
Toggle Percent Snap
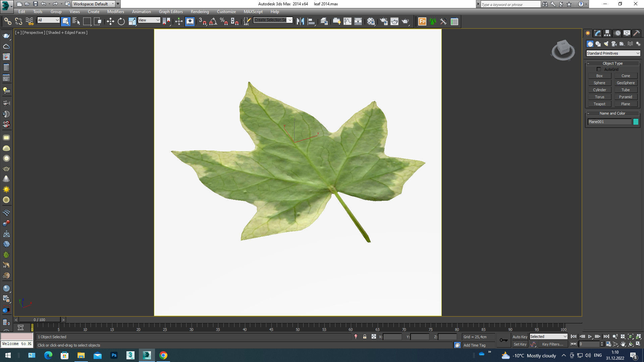click(x=224, y=21)
